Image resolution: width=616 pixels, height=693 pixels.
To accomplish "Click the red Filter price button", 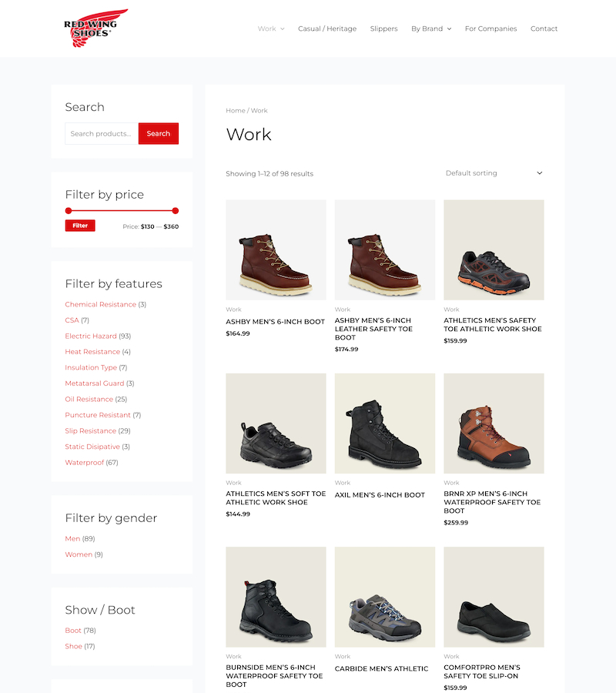I will [80, 226].
